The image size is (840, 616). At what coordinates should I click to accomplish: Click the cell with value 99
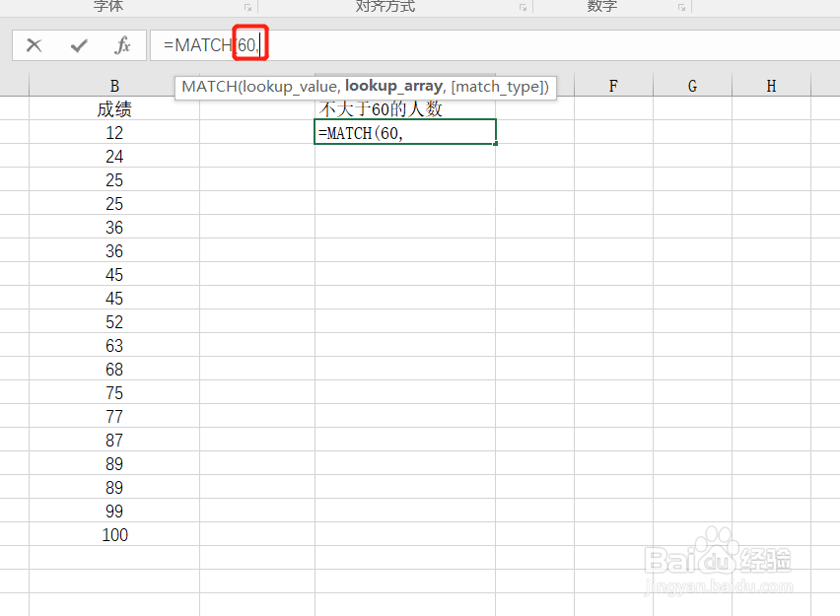tap(114, 511)
